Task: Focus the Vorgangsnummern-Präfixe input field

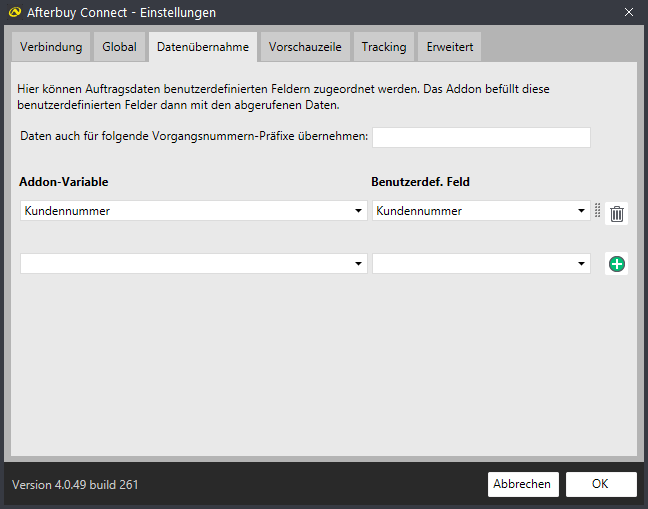Action: (481, 137)
